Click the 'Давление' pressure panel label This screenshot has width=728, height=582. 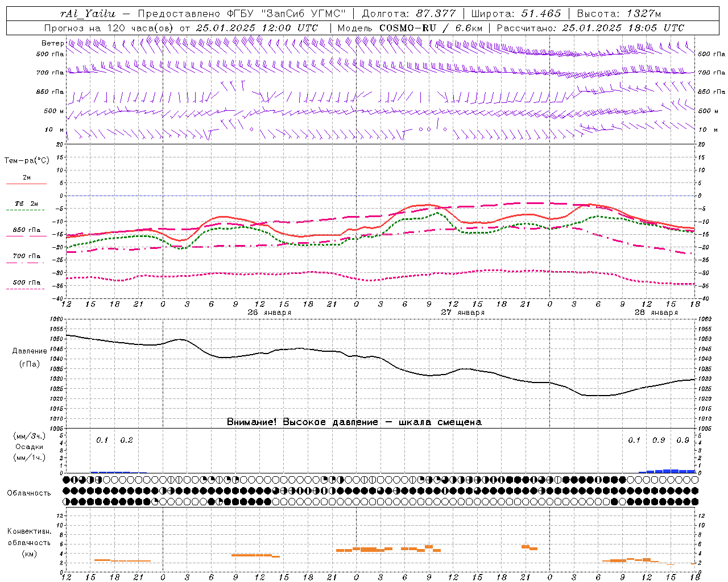click(30, 351)
